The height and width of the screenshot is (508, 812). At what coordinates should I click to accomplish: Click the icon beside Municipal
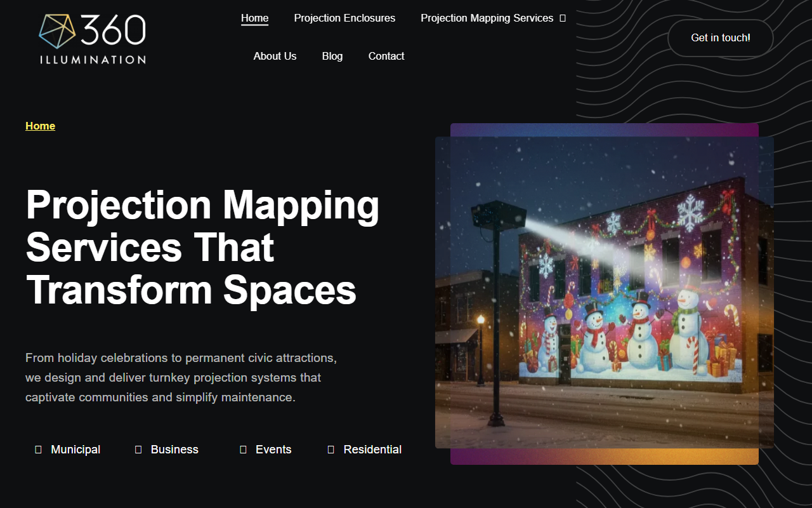(x=38, y=450)
